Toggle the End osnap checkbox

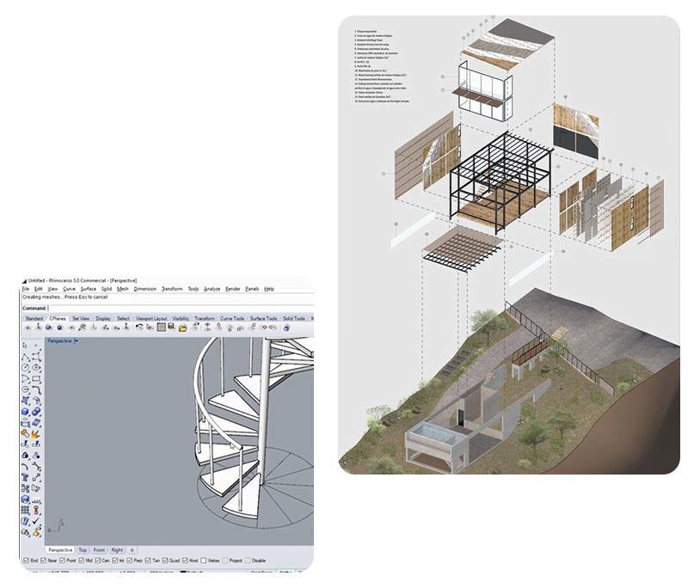tap(25, 560)
